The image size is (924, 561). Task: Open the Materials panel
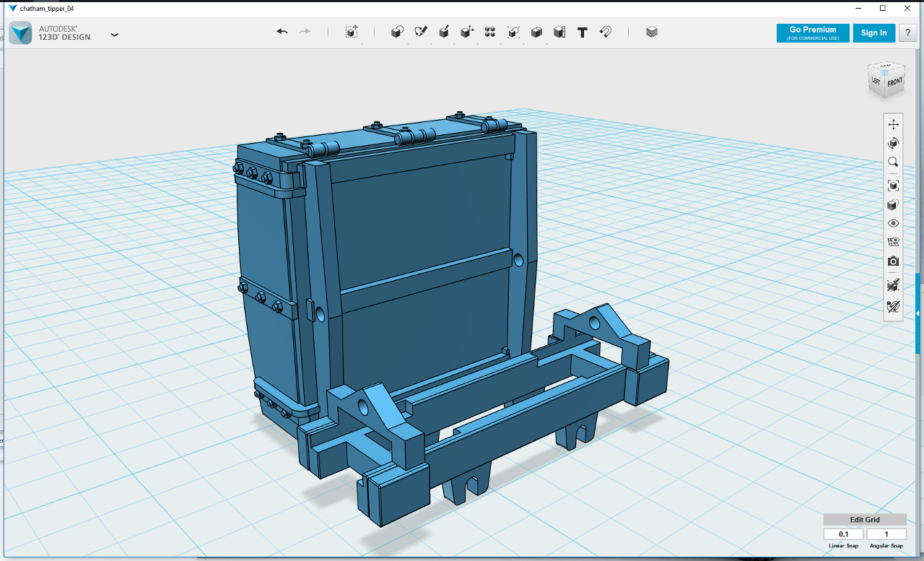[652, 32]
